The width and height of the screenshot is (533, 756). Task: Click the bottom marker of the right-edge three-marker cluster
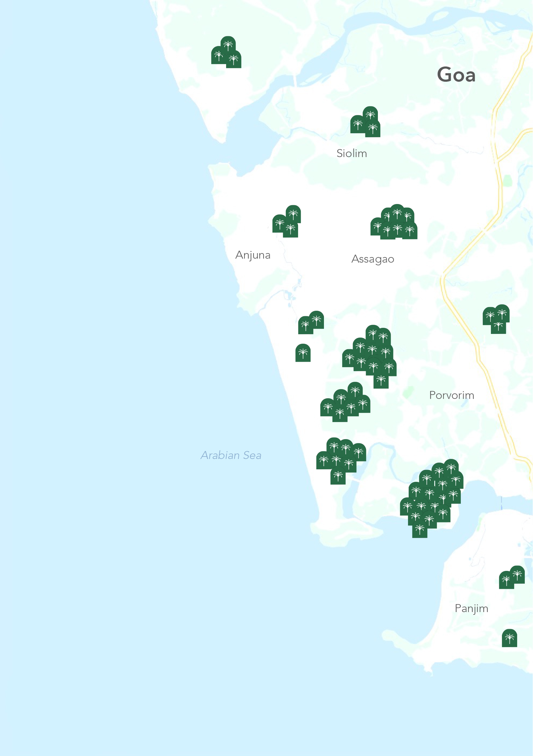(498, 327)
